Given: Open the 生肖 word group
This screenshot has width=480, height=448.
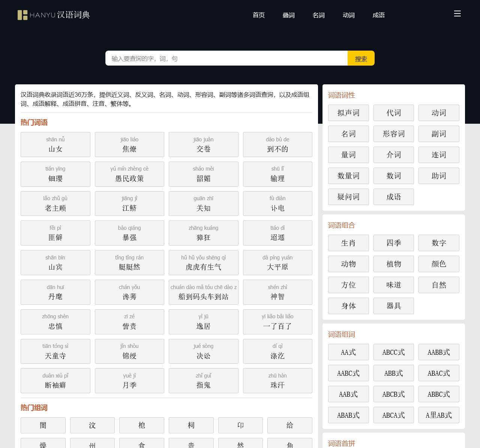Looking at the screenshot, I should pos(348,243).
